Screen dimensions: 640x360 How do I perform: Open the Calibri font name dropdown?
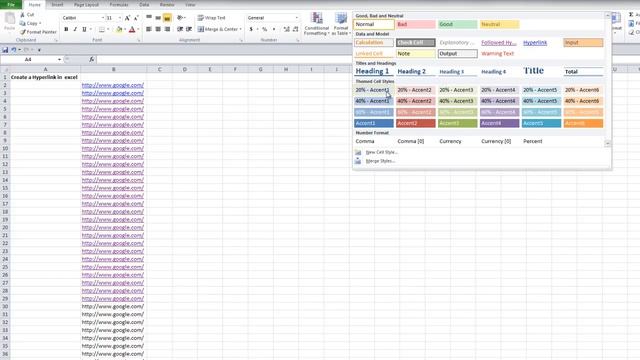[102, 18]
